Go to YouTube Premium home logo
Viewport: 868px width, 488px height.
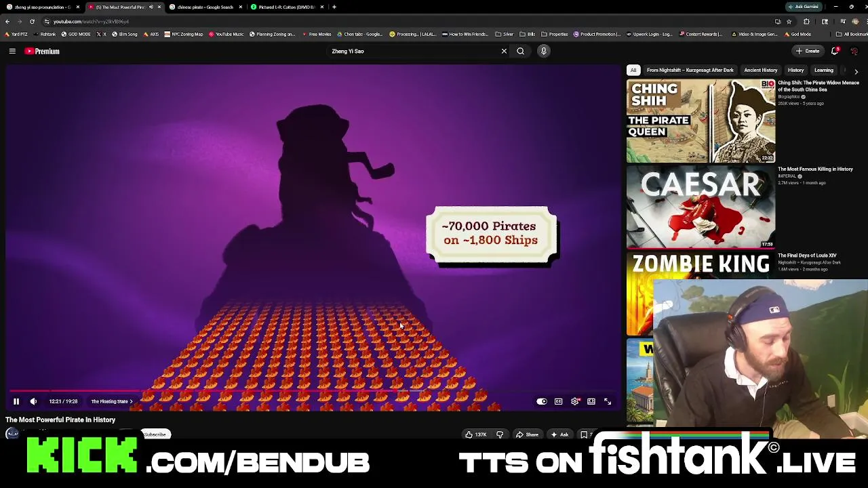[x=42, y=51]
